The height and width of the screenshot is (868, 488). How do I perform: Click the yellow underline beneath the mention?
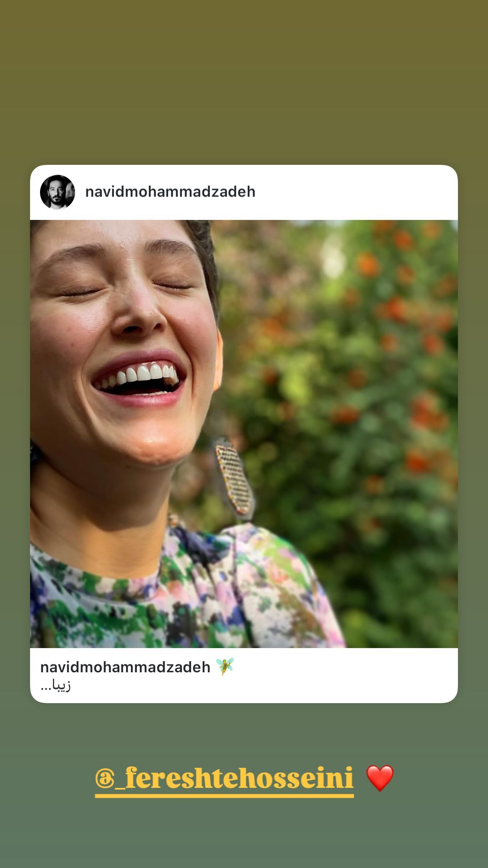pos(224,796)
